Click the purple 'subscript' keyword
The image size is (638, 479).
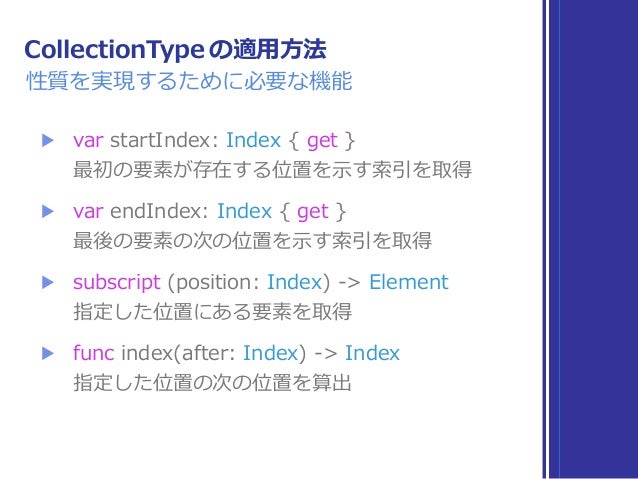[117, 282]
